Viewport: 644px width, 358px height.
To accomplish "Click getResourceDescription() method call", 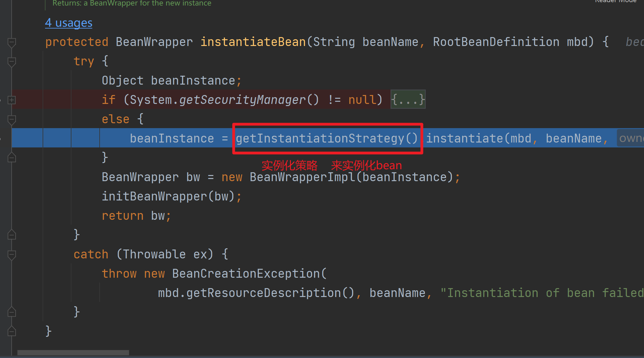I will click(x=270, y=293).
